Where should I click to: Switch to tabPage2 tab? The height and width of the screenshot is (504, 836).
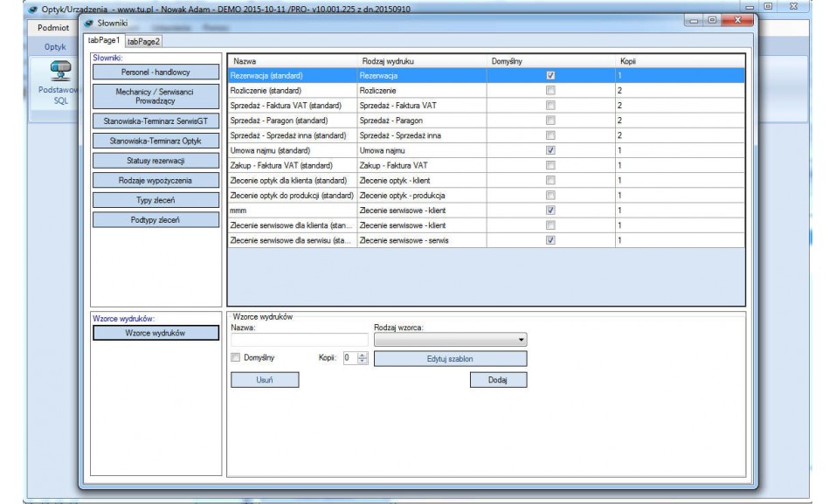145,40
